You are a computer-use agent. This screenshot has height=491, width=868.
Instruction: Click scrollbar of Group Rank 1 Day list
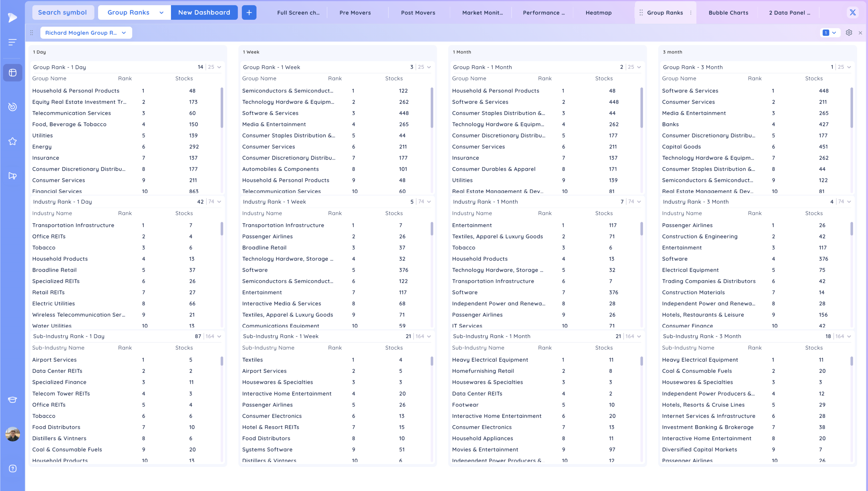pos(222,108)
